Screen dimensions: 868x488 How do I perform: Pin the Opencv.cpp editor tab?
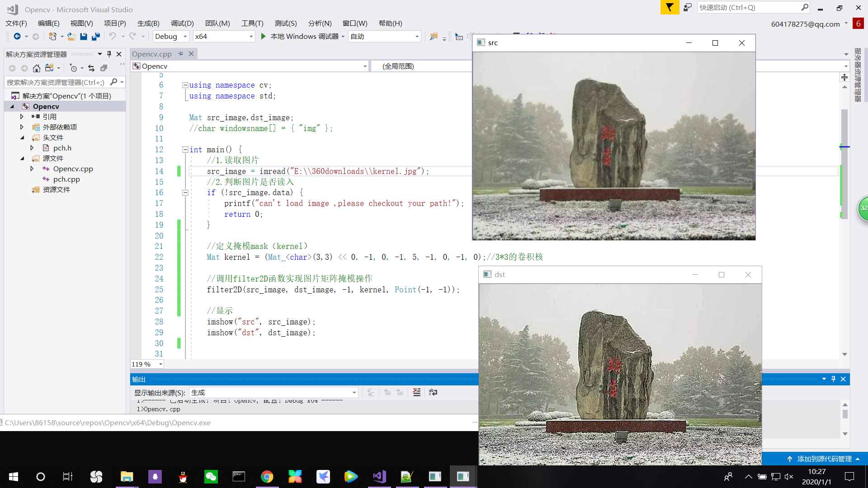coord(180,54)
